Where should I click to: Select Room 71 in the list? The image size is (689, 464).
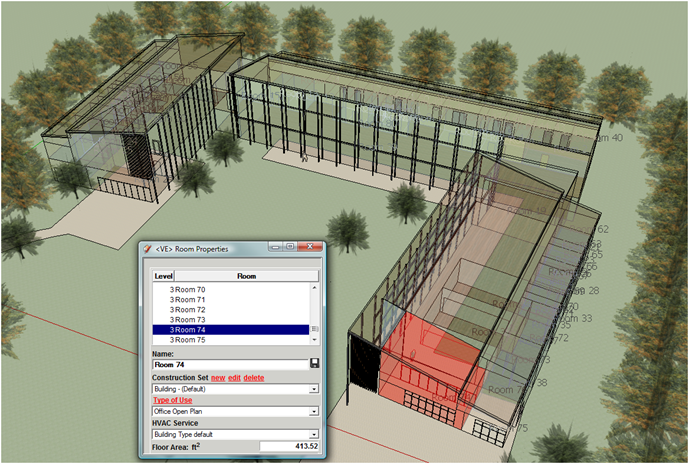pyautogui.click(x=190, y=300)
